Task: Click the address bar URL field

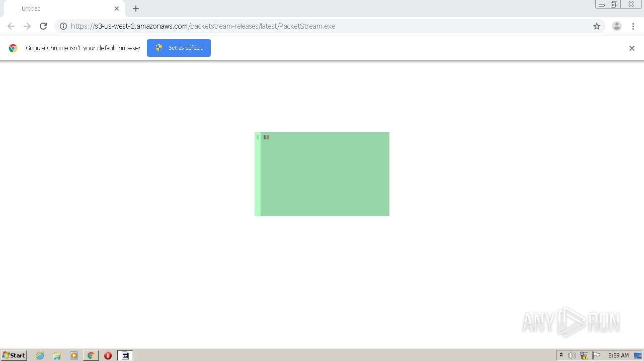Action: 330,26
